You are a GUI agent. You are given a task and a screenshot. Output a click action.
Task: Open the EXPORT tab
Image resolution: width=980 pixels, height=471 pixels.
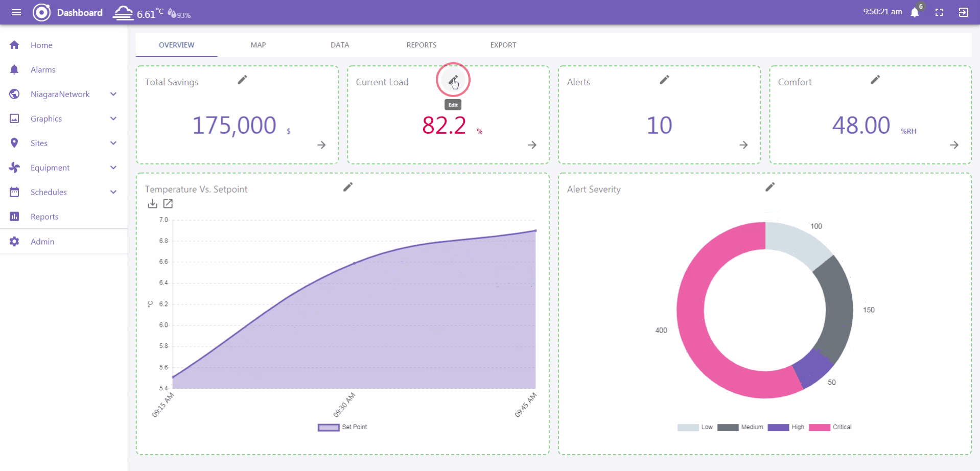[503, 45]
